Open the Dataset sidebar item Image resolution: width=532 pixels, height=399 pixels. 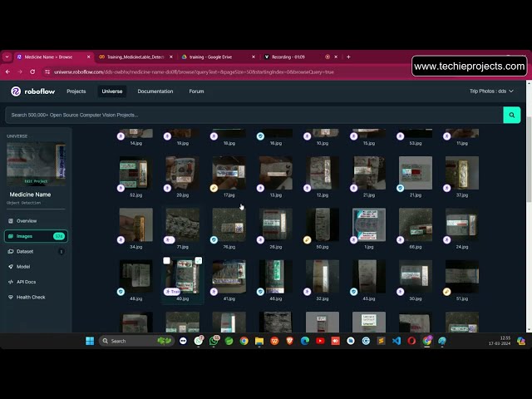(25, 251)
